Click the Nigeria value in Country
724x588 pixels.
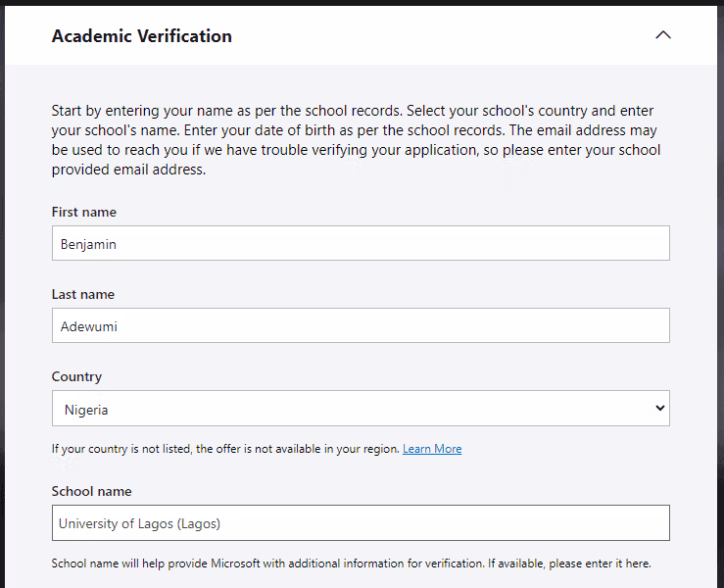(86, 409)
